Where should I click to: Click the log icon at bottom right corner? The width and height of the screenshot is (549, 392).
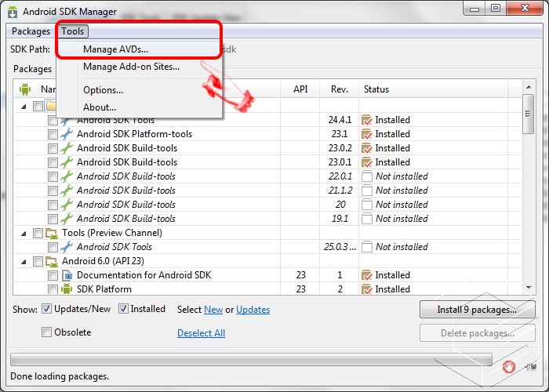[532, 367]
